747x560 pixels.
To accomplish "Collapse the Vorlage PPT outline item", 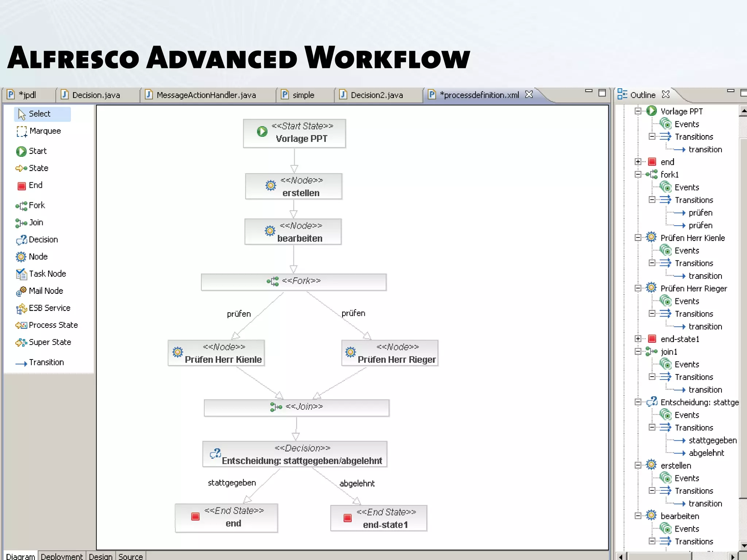I will pos(638,111).
